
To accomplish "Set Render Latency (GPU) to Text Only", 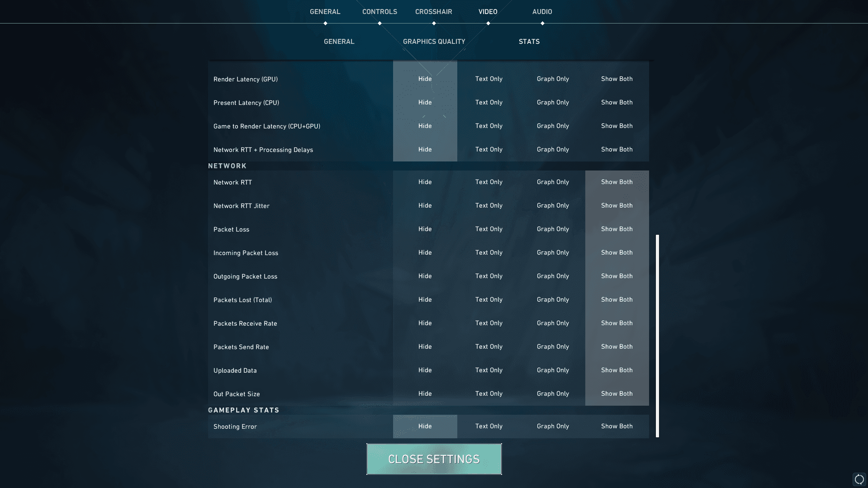I will point(489,79).
